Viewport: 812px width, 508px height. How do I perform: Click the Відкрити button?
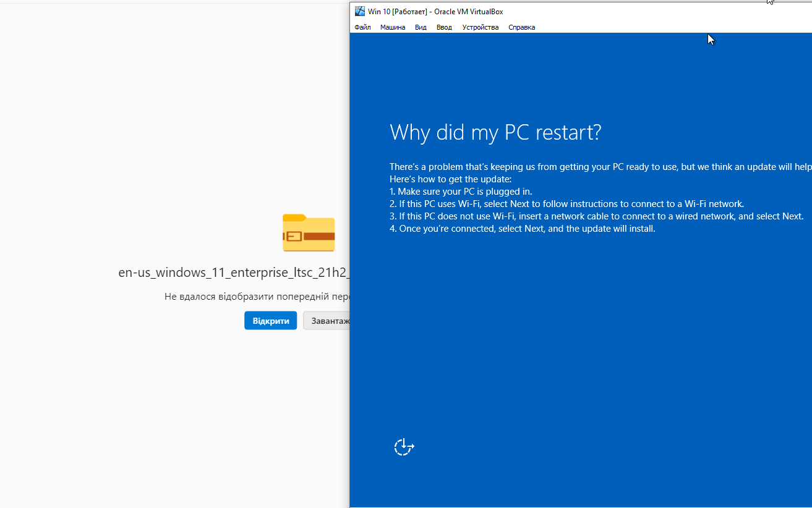tap(271, 321)
